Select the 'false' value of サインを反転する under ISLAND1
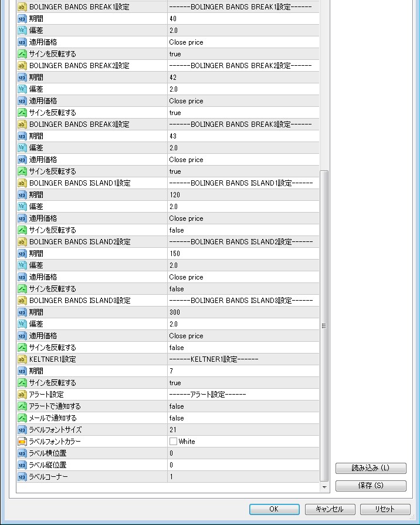 coord(177,230)
